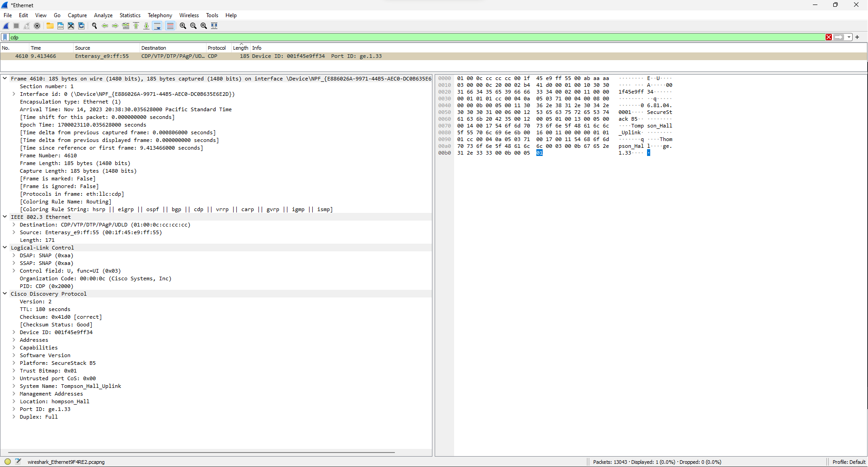Click the packet details horizontal scrollbar
Image resolution: width=868 pixels, height=467 pixels.
pyautogui.click(x=202, y=452)
